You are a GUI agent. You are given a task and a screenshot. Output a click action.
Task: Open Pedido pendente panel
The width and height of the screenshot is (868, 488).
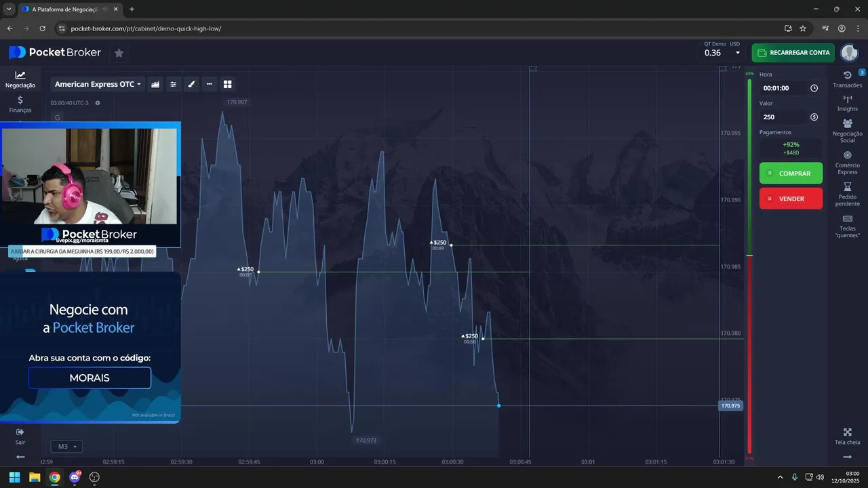coord(848,194)
